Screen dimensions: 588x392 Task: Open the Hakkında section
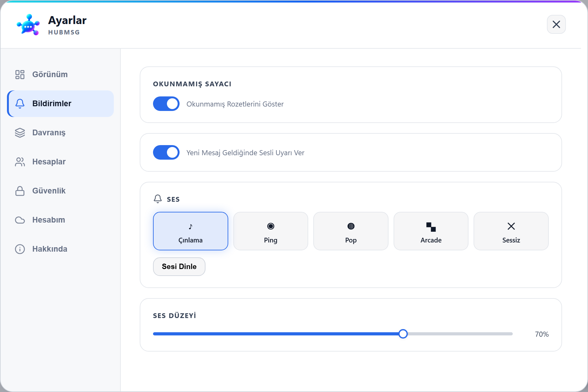(60, 249)
